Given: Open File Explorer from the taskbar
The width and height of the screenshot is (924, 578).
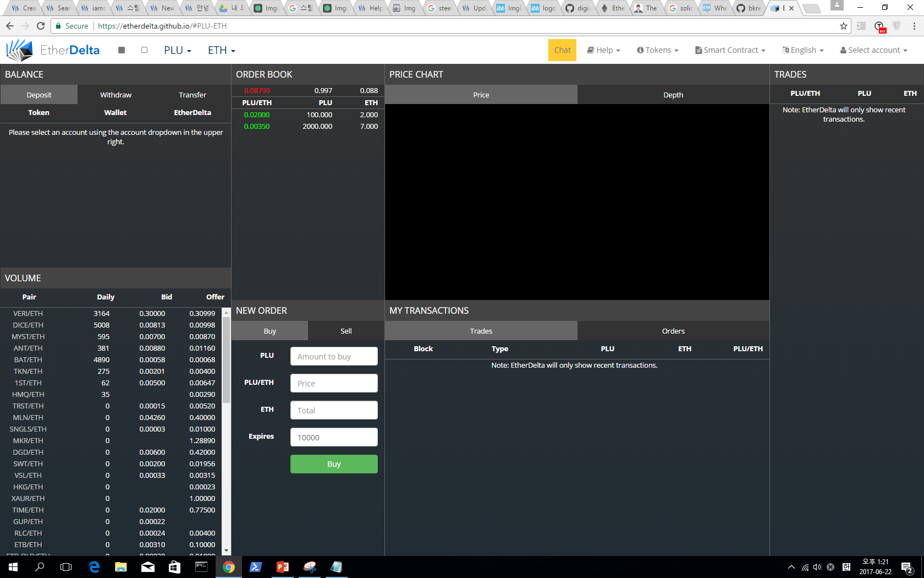Looking at the screenshot, I should coord(121,567).
